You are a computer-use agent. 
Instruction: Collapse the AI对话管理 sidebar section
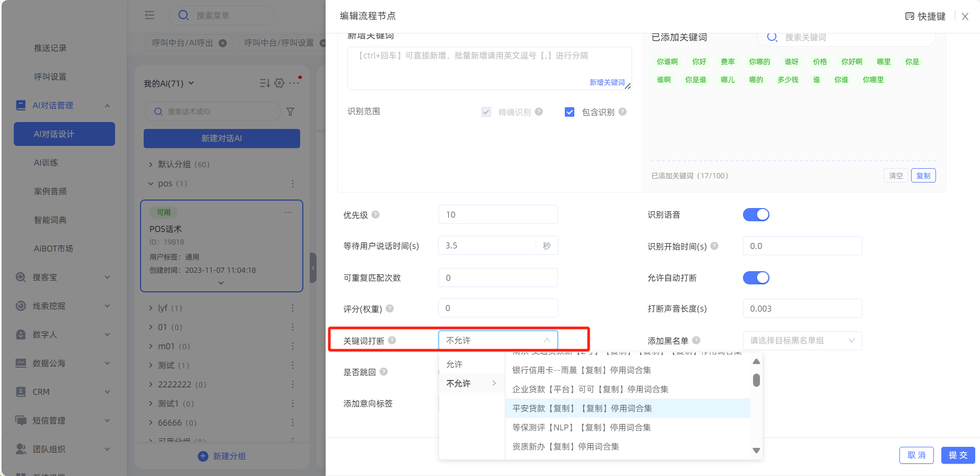pyautogui.click(x=108, y=106)
